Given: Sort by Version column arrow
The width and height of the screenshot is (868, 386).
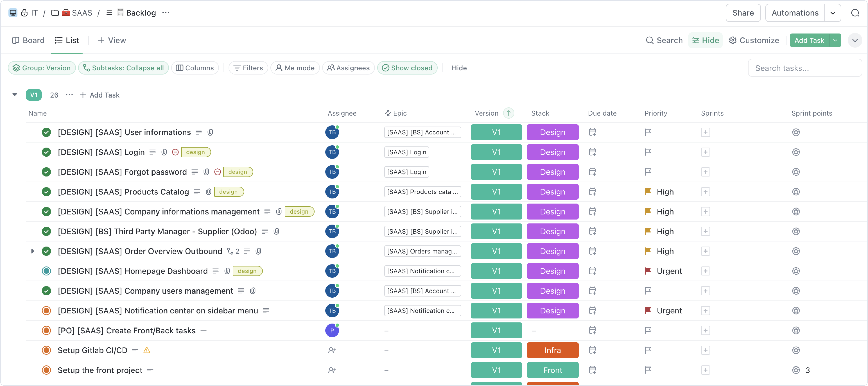Looking at the screenshot, I should click(x=509, y=113).
